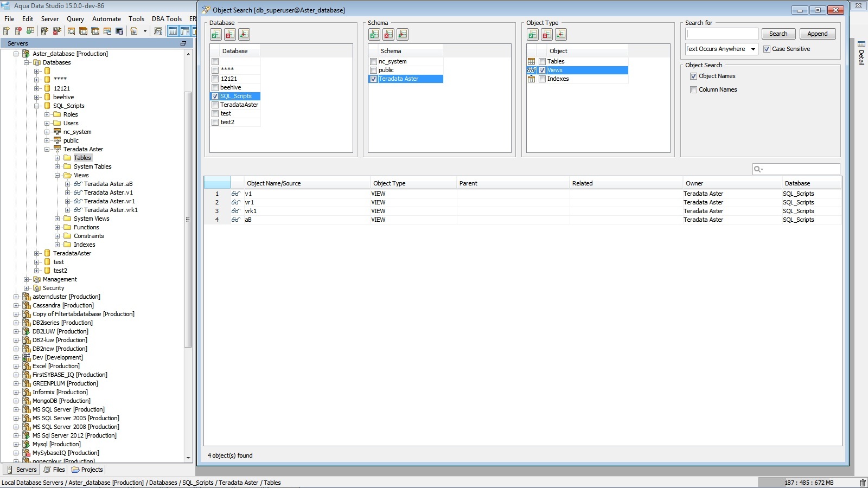Image resolution: width=868 pixels, height=488 pixels.
Task: Sort results by the Related column header
Action: [626, 183]
